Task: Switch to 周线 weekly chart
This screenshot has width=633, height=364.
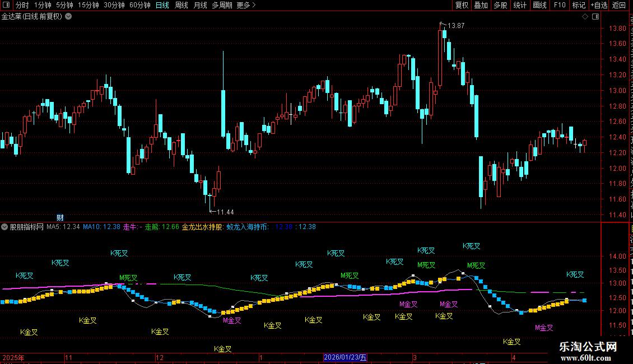Action: 181,5
